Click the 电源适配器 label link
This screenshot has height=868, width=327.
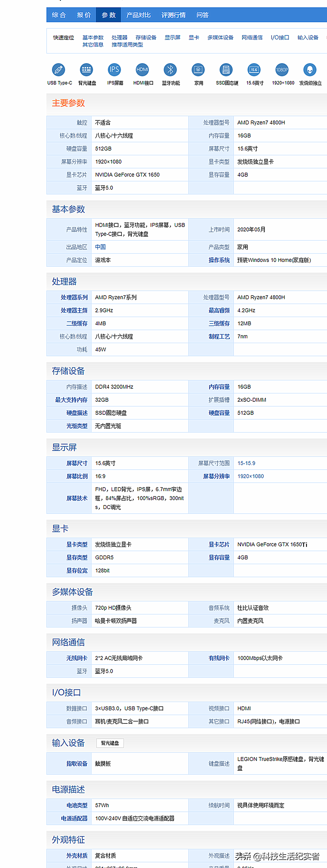click(x=74, y=818)
